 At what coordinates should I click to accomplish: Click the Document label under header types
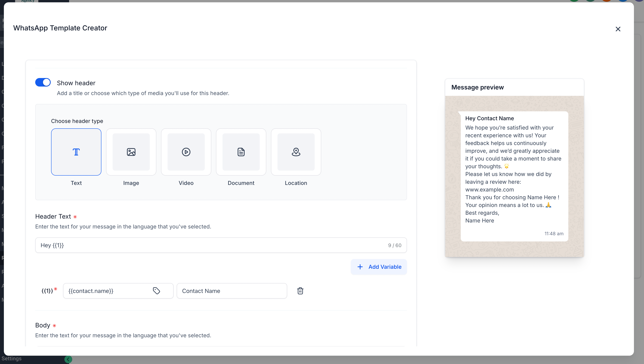241,183
